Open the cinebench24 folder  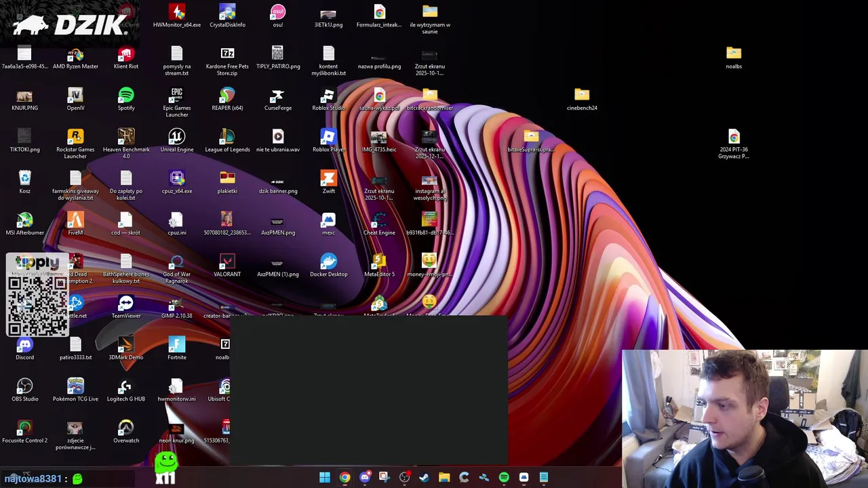click(582, 100)
